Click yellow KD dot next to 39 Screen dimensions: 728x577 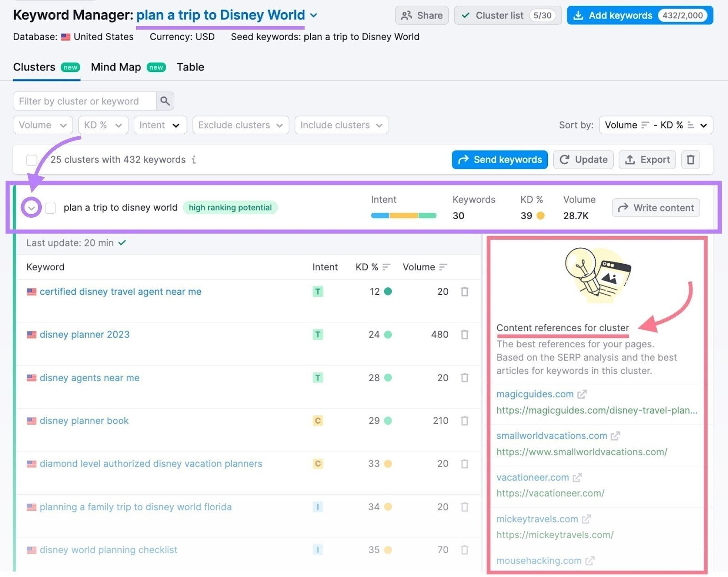[541, 216]
